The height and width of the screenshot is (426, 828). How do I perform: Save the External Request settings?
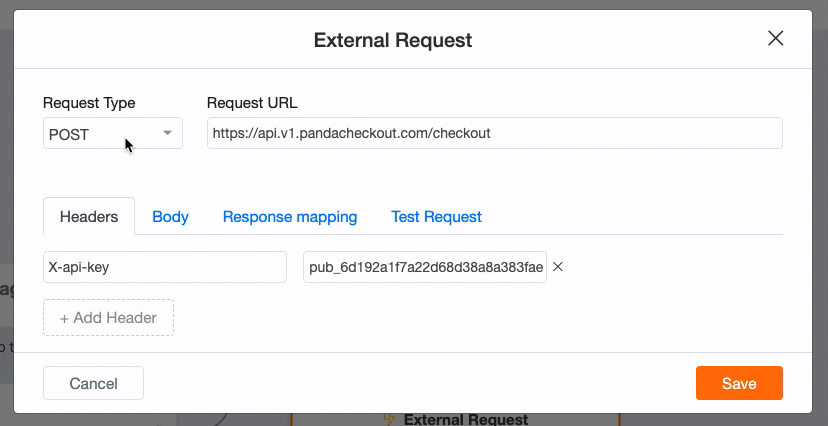tap(739, 383)
